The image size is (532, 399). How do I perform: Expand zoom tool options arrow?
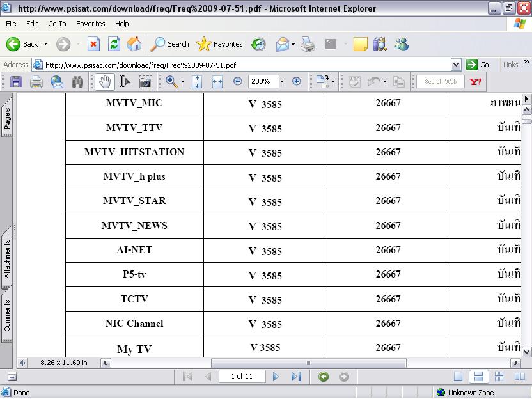coord(182,82)
